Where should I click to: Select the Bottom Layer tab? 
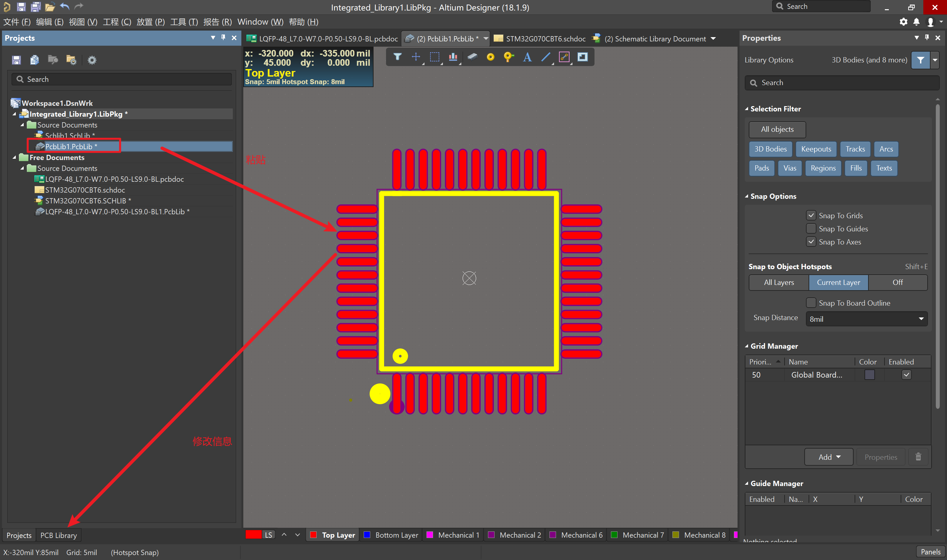391,535
